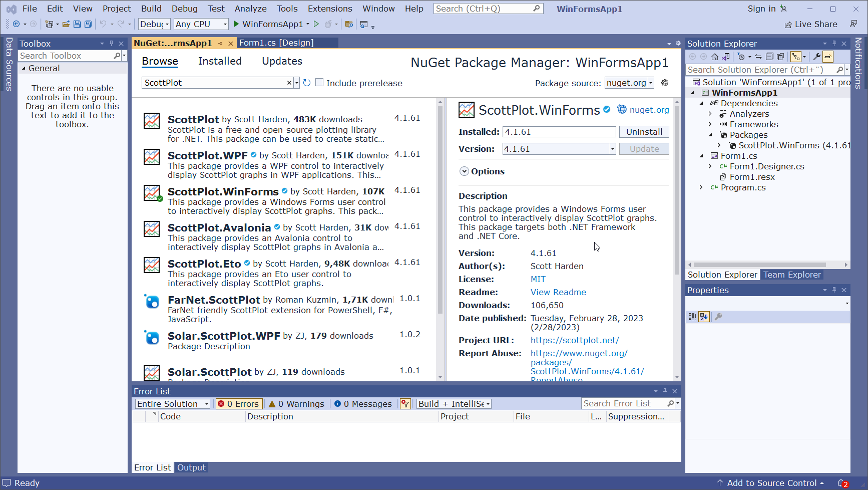Open the Analyze menu
The width and height of the screenshot is (868, 490).
(250, 9)
